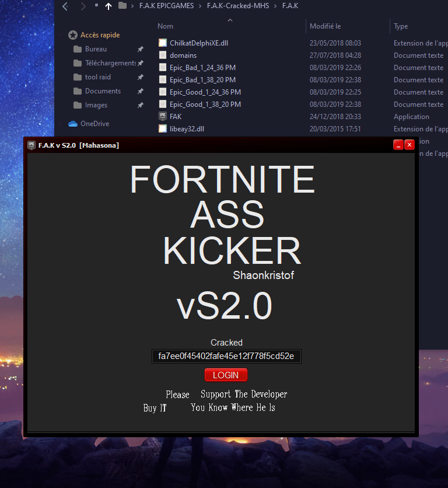Click the pin icon next to tool raid
The image size is (448, 488).
(x=141, y=77)
